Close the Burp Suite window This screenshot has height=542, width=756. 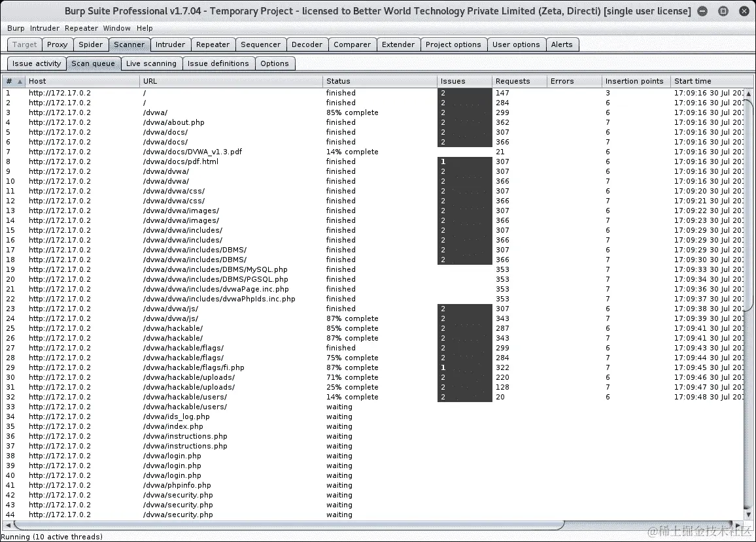[744, 10]
